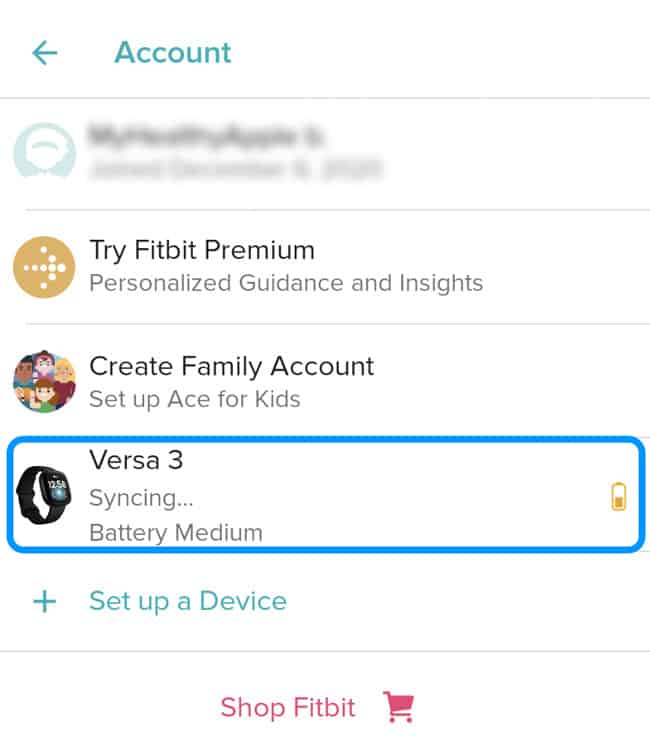Tap the Versa 3 watch image
Screen dimensions: 650x745
(x=44, y=495)
